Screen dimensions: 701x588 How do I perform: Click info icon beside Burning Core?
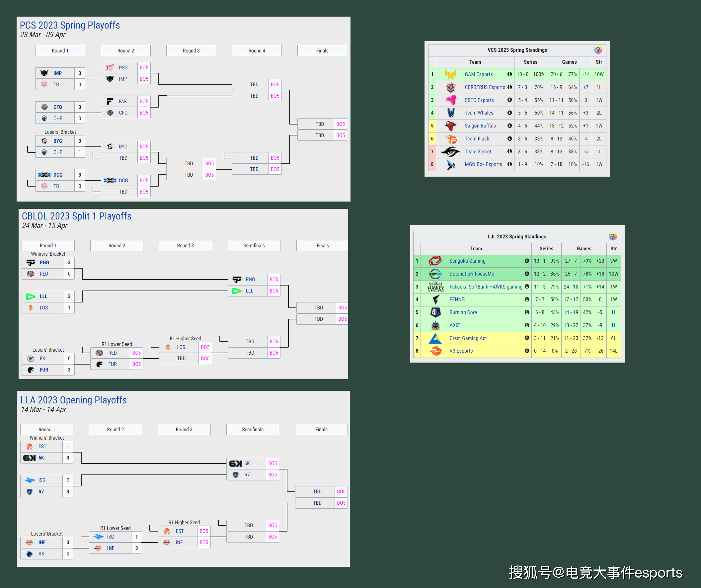(x=526, y=312)
